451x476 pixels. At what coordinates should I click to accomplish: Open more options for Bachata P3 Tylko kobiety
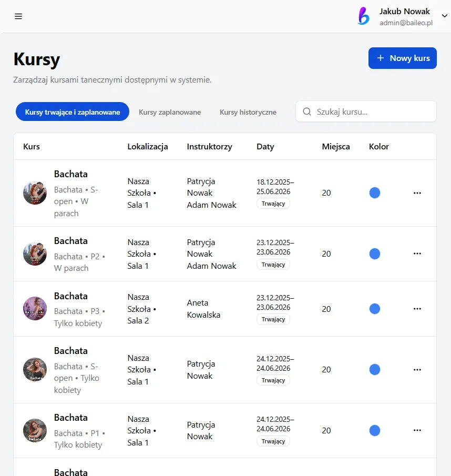tap(417, 309)
